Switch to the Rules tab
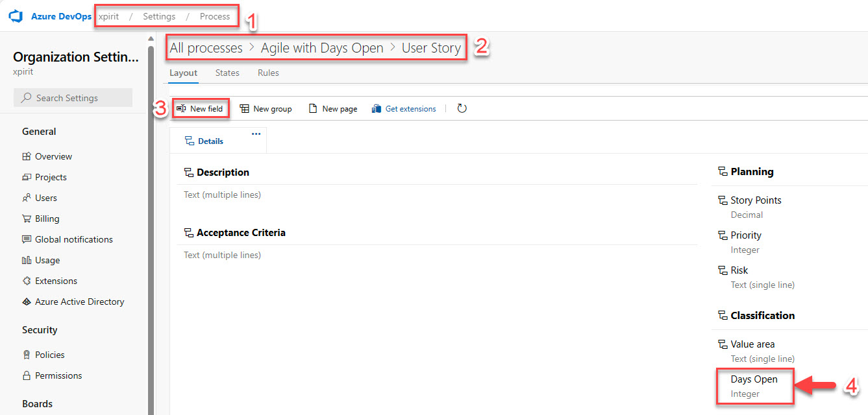 (x=268, y=73)
